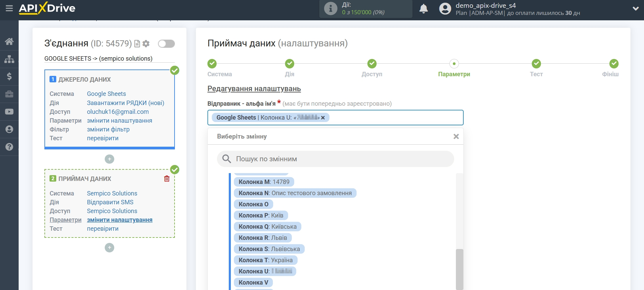Open Завантажити РЯДКИ (нові) action link
644x290 pixels.
click(125, 103)
